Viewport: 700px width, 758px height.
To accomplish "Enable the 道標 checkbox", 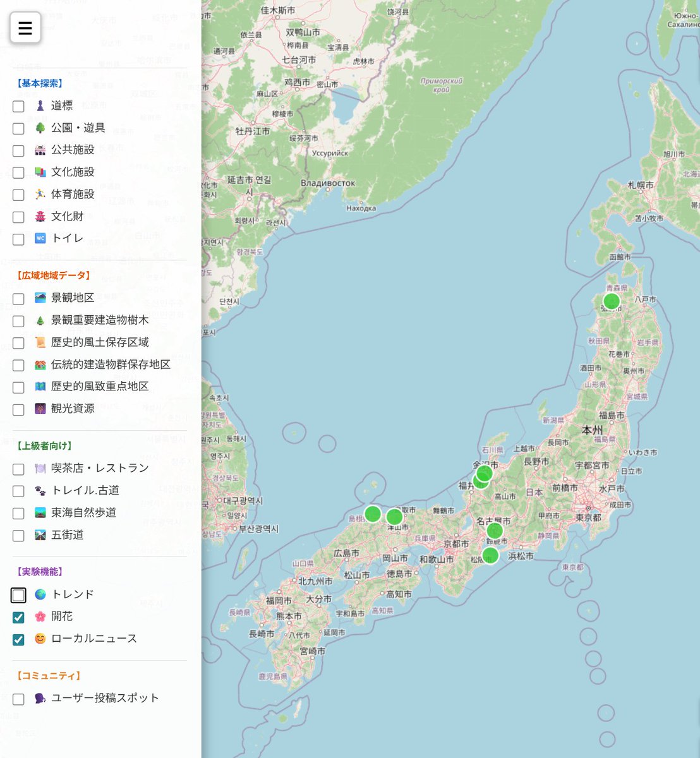I will [18, 106].
